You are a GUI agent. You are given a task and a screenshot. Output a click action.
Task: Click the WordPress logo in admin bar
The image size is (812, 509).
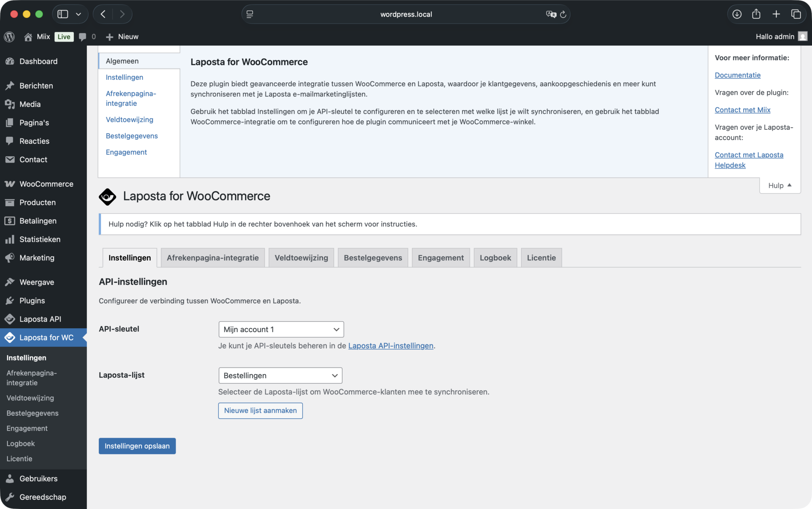9,36
